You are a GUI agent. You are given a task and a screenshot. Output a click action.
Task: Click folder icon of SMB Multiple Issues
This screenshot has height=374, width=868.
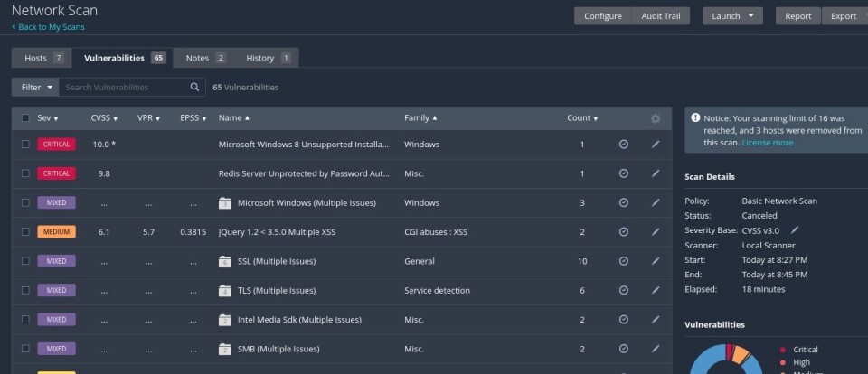(x=225, y=349)
